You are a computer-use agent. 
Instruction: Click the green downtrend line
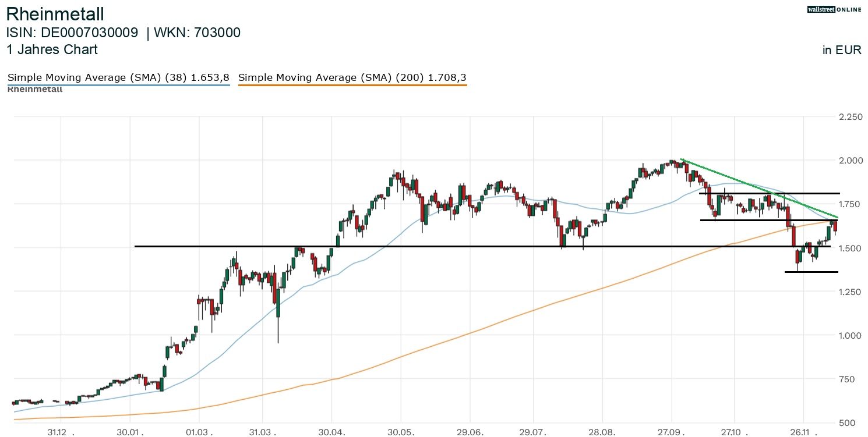tap(757, 187)
